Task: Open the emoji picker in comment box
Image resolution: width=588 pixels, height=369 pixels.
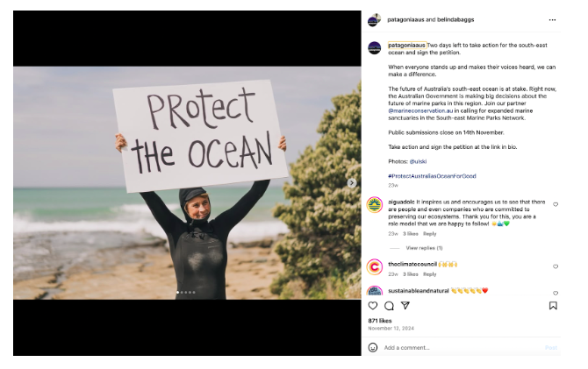Action: pos(373,347)
